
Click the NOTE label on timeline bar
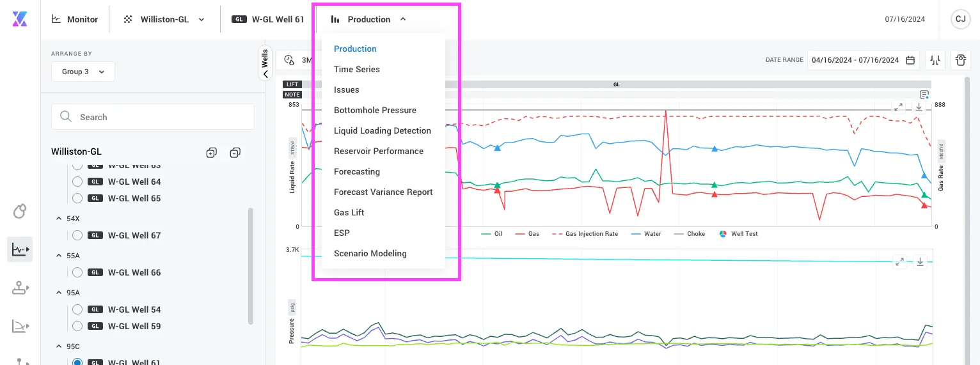tap(292, 95)
